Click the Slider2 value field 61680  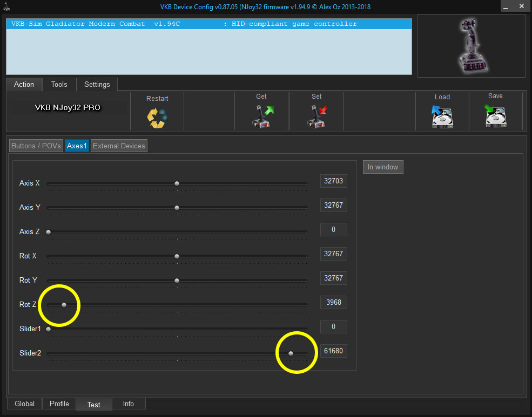(334, 351)
